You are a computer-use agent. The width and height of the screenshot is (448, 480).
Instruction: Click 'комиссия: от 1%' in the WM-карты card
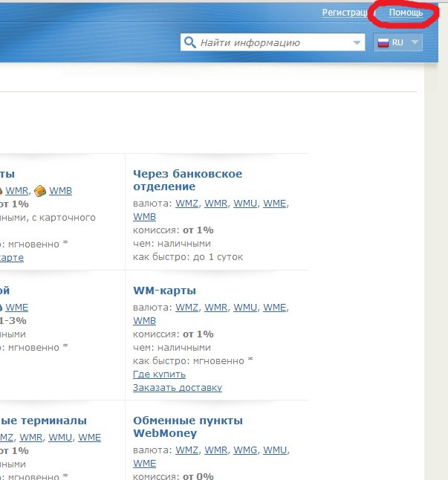coord(173,334)
